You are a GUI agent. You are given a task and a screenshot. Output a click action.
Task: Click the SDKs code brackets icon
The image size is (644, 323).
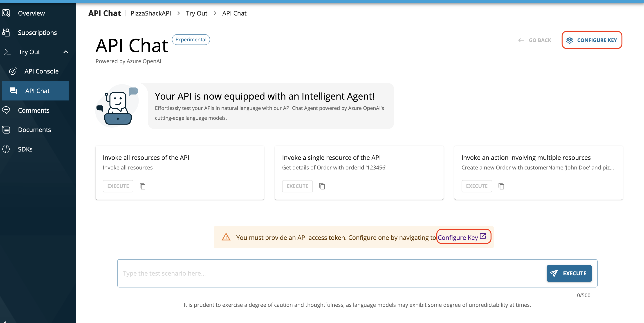(6, 149)
